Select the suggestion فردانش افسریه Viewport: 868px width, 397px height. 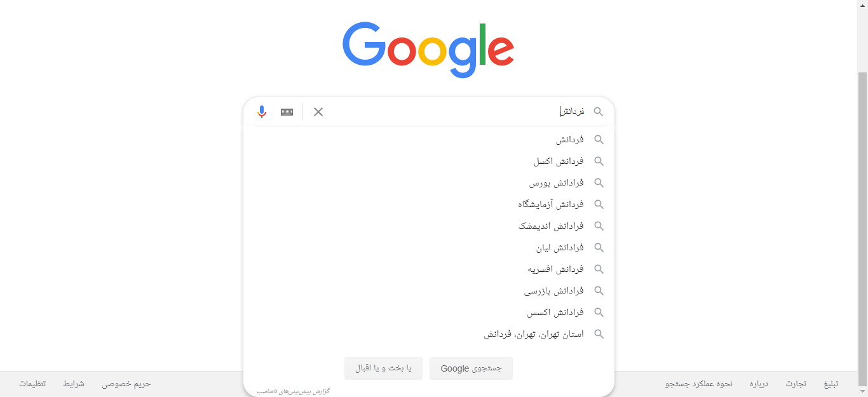coord(429,269)
